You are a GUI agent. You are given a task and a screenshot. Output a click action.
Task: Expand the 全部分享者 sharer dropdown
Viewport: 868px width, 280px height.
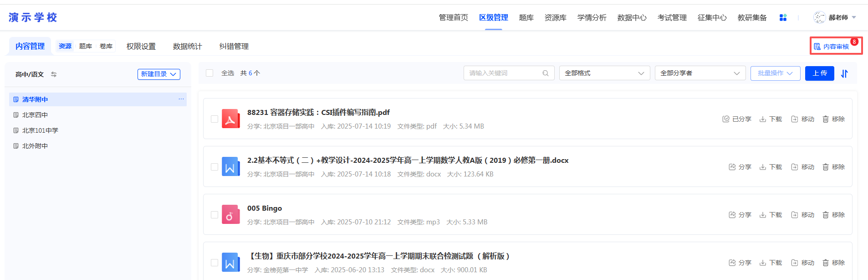700,73
